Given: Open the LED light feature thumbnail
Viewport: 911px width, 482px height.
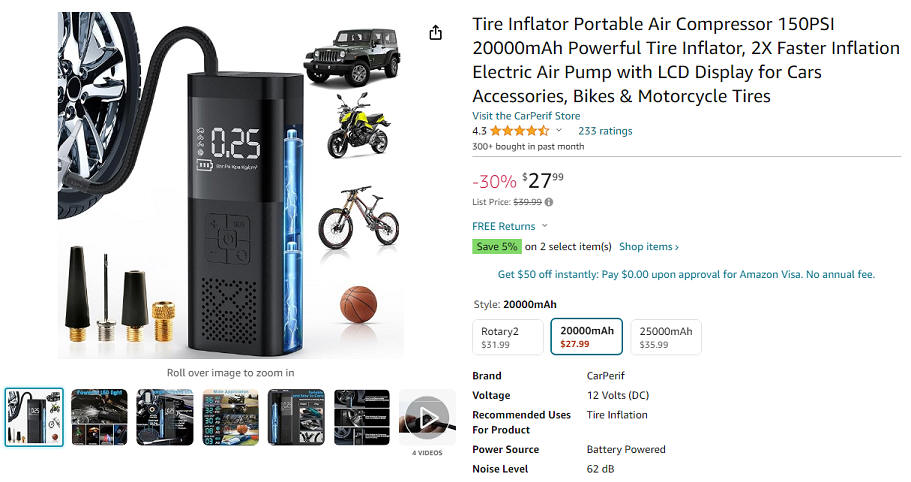Looking at the screenshot, I should pos(99,417).
